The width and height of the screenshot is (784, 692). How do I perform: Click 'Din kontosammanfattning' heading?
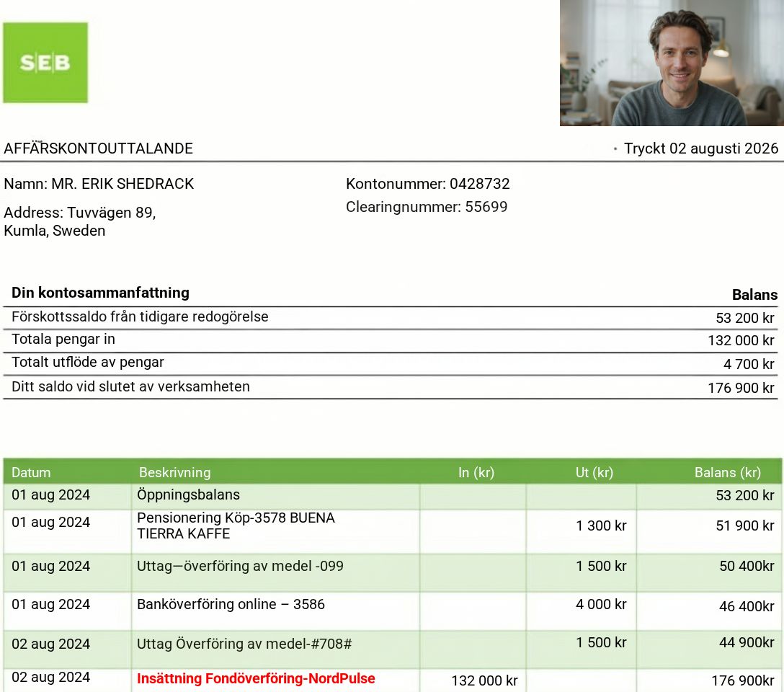[x=100, y=293]
